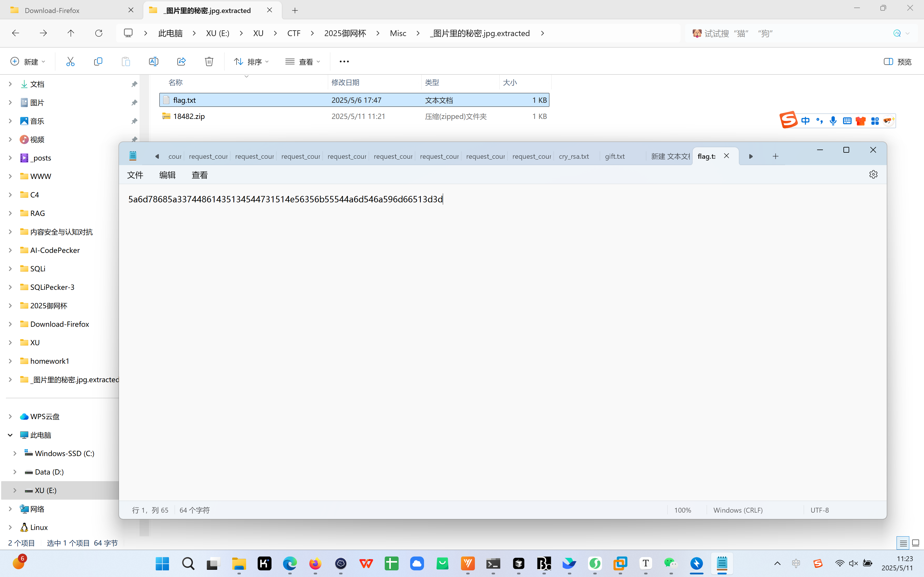924x577 pixels.
Task: Collapse the 此电脑 tree node
Action: 10,435
